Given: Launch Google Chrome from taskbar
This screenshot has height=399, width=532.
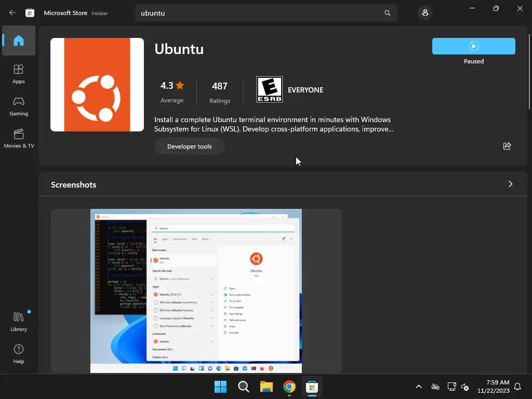Looking at the screenshot, I should 289,387.
